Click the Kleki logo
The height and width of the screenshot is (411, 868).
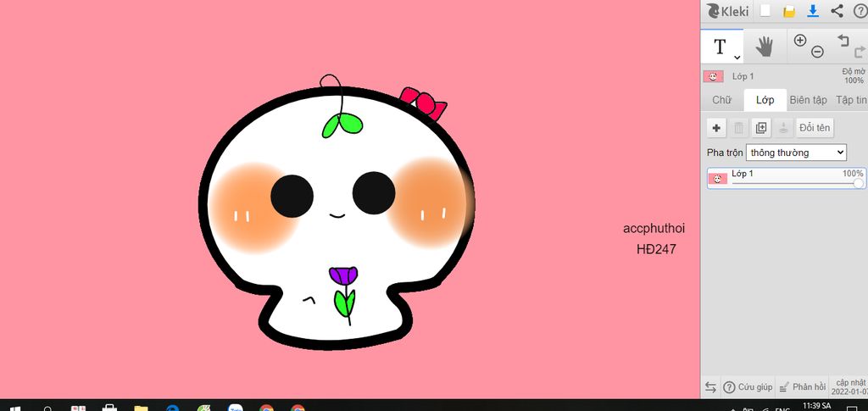pos(727,11)
